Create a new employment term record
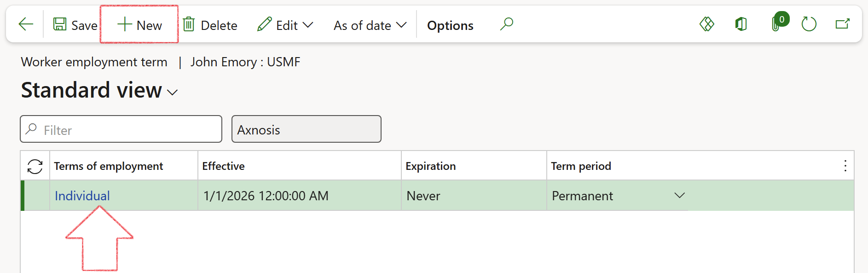The width and height of the screenshot is (868, 273). pyautogui.click(x=139, y=25)
